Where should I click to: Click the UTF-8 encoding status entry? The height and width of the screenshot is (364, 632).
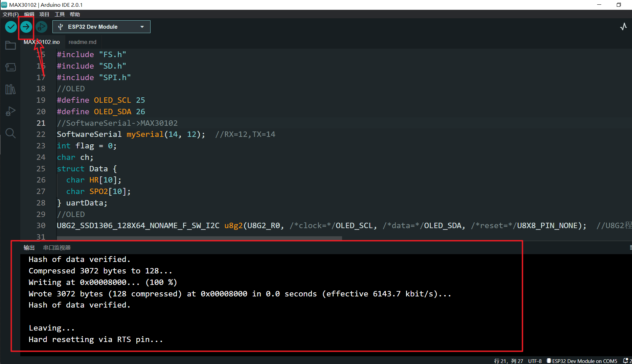(x=535, y=361)
